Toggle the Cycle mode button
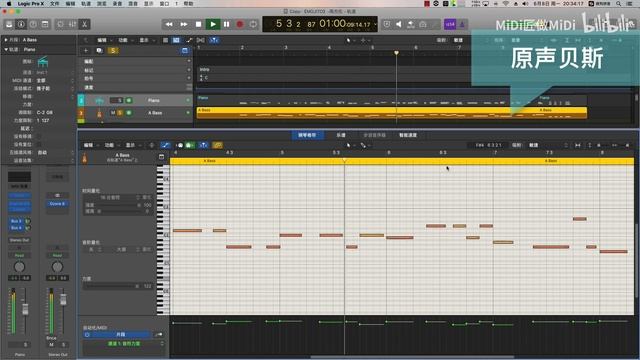 pos(253,24)
